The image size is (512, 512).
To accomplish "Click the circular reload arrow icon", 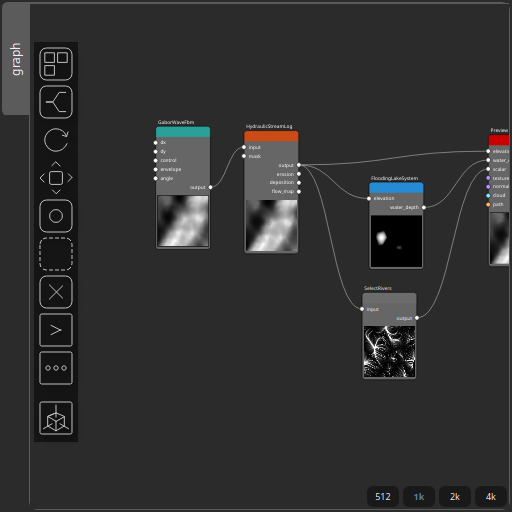I will pyautogui.click(x=56, y=140).
